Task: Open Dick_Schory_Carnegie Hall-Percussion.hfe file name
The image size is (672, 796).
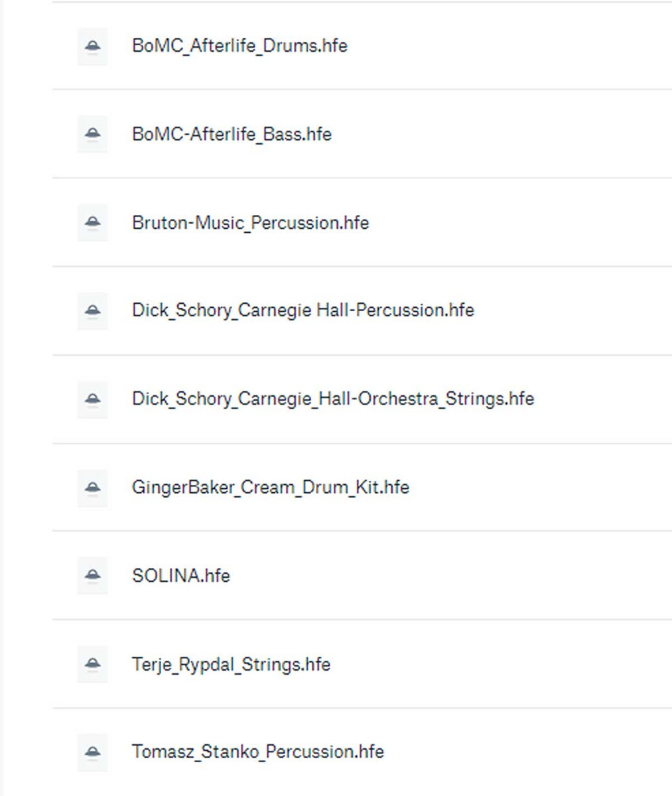Action: 302,310
